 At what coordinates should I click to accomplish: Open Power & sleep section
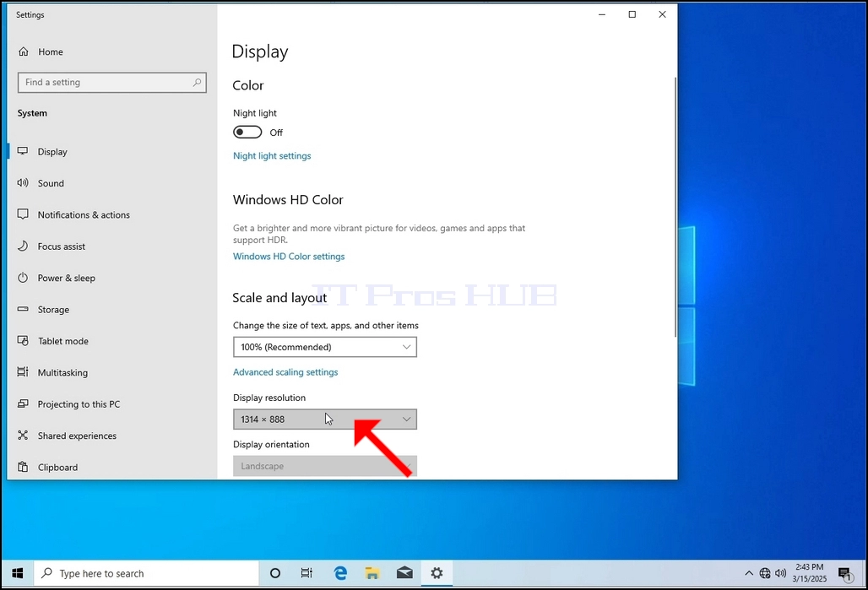click(112, 278)
